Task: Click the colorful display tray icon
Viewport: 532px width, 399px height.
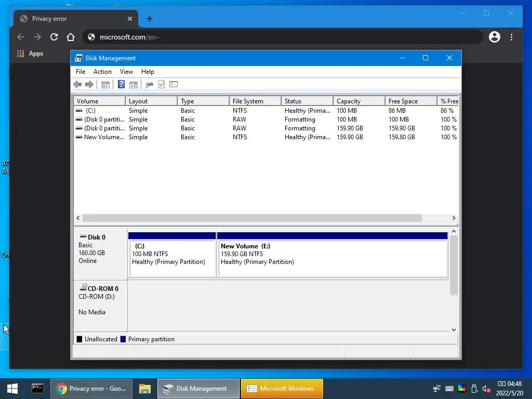Action: pos(462,389)
